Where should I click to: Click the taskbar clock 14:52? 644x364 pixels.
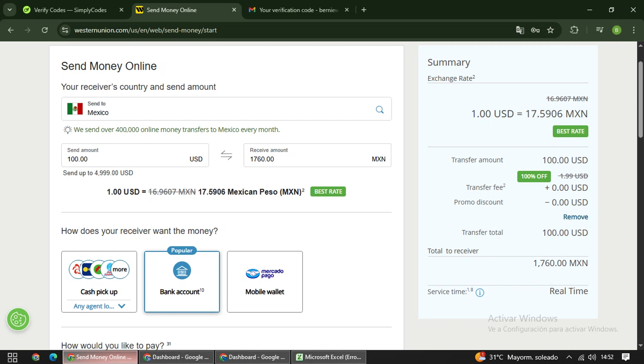(x=607, y=357)
